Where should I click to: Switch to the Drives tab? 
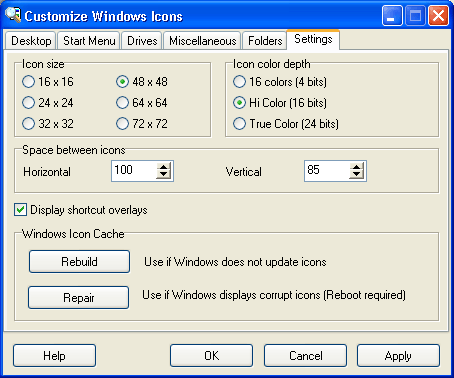tap(142, 41)
